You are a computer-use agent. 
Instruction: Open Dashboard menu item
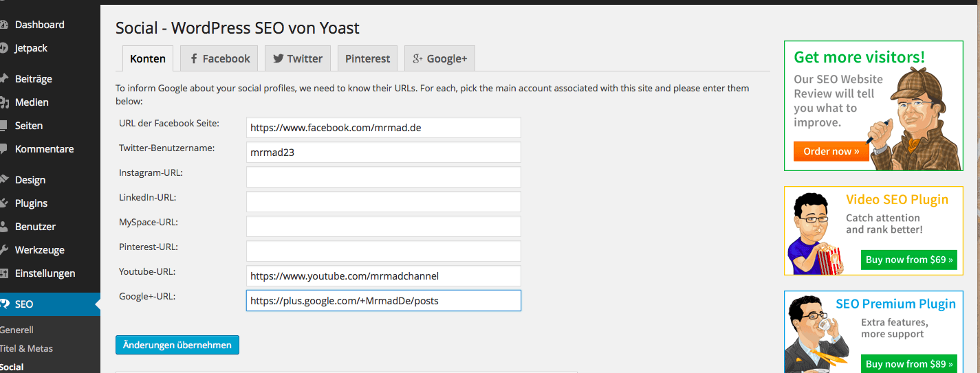click(x=40, y=25)
